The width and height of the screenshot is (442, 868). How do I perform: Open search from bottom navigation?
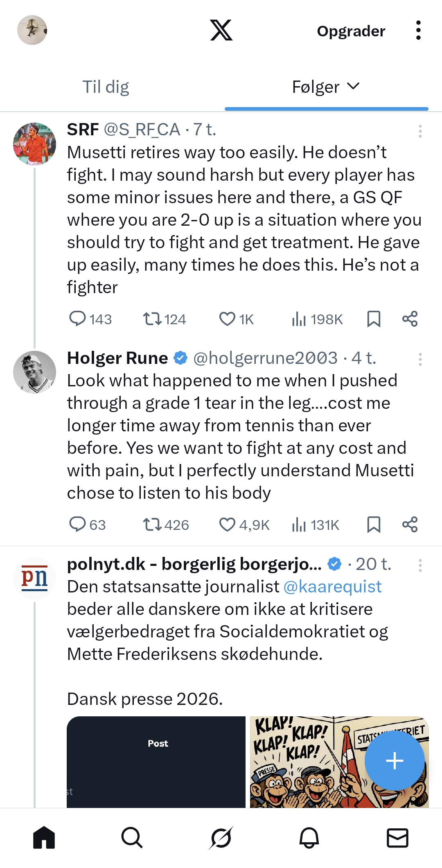pyautogui.click(x=132, y=838)
